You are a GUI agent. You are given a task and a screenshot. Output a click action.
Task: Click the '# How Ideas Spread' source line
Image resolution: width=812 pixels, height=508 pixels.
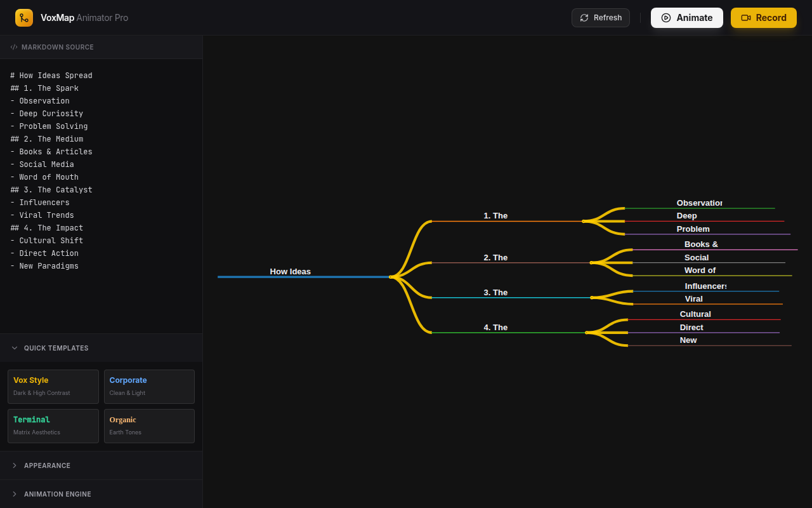pos(51,76)
